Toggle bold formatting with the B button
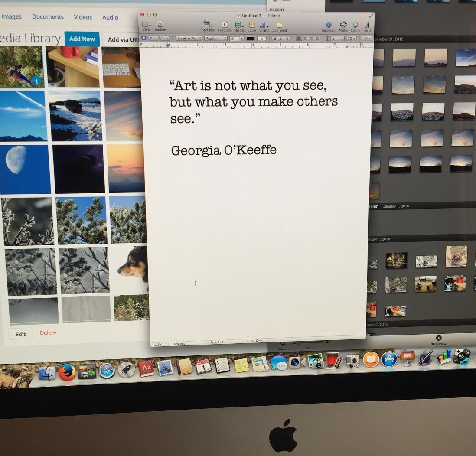 coord(275,39)
